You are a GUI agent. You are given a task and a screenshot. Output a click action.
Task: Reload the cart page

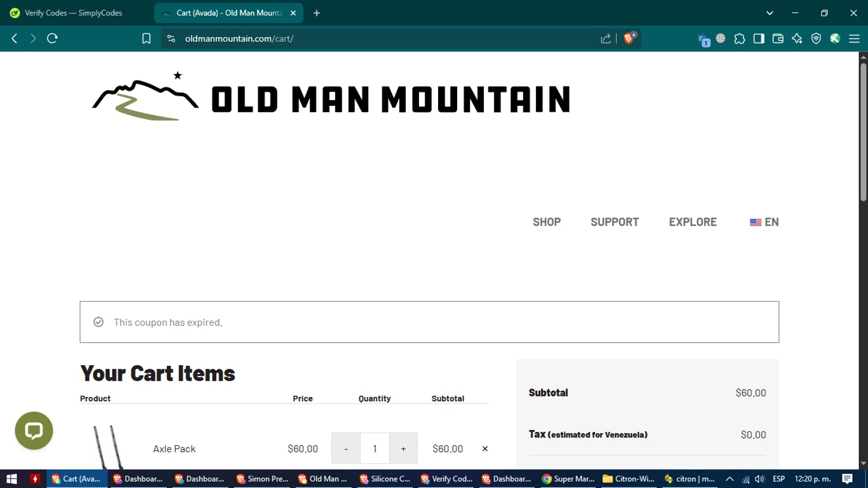pos(52,38)
